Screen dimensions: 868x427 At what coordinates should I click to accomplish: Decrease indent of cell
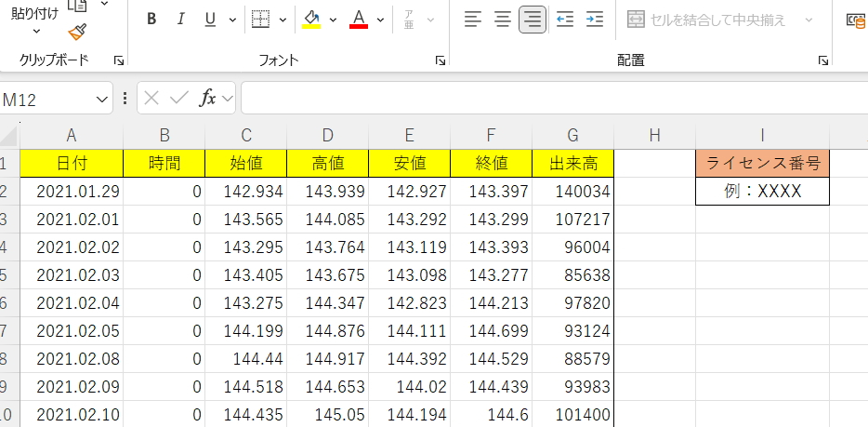[x=564, y=20]
